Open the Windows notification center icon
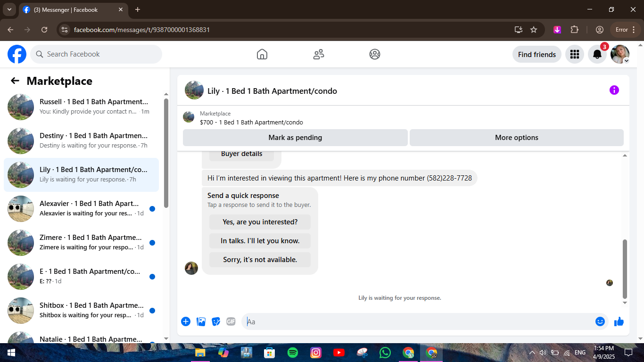Image resolution: width=644 pixels, height=362 pixels. tap(628, 353)
